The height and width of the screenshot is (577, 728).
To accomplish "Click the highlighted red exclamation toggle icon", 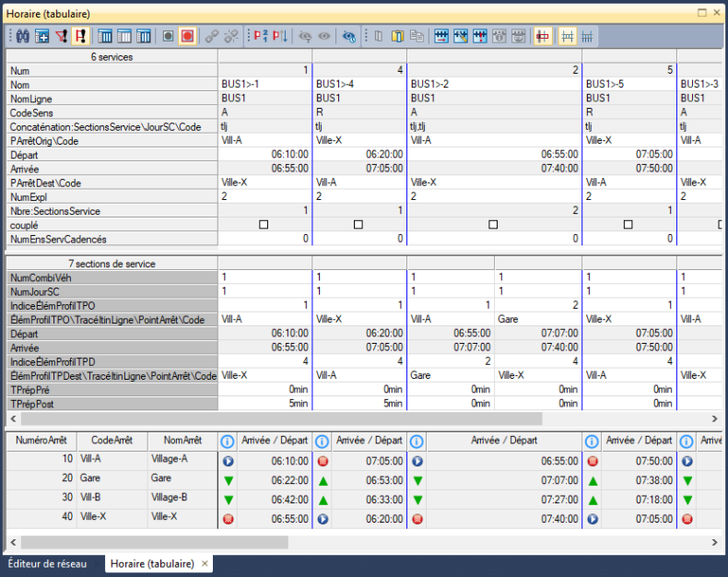I will point(81,36).
